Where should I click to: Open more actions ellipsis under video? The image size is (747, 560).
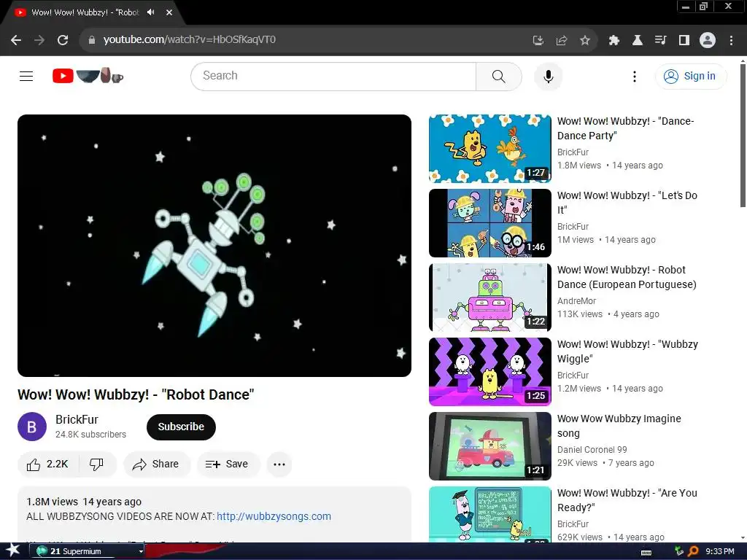pos(279,464)
